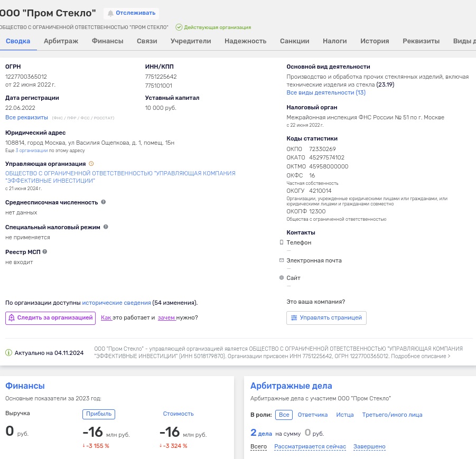This screenshot has width=476, height=459.
Task: Click the зачем link
Action: click(166, 317)
